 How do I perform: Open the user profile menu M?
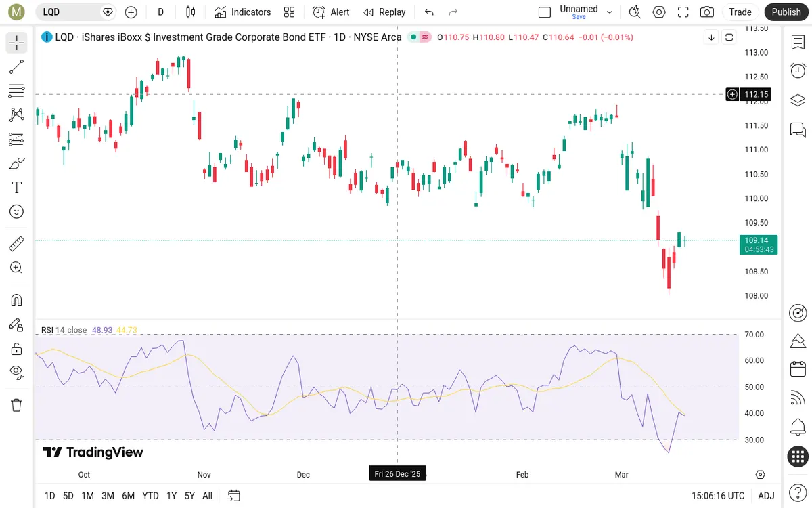click(17, 12)
